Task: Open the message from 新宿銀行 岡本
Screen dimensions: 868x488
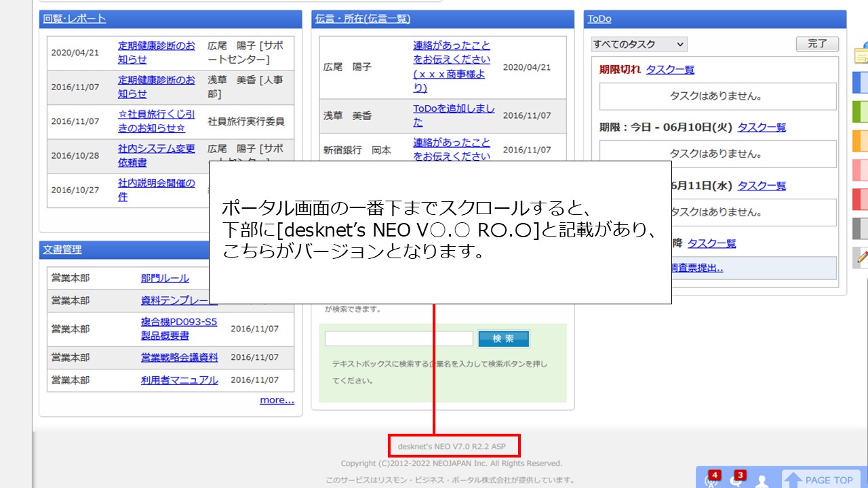Action: tap(452, 150)
